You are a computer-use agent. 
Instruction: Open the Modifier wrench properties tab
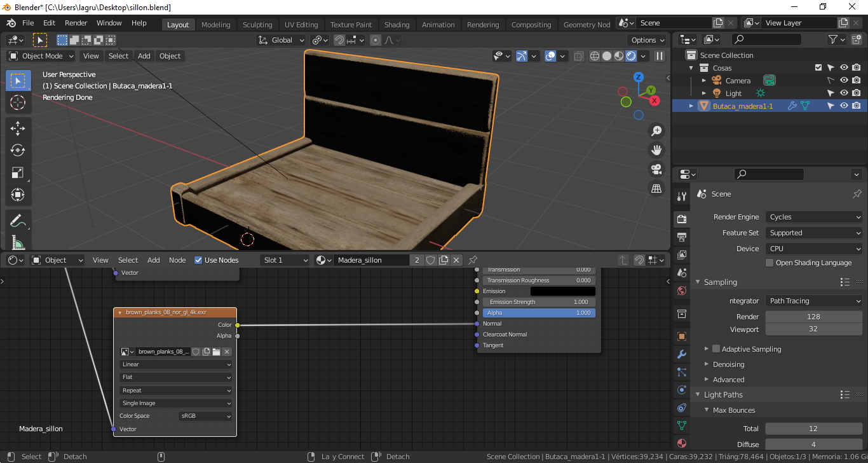(x=682, y=354)
